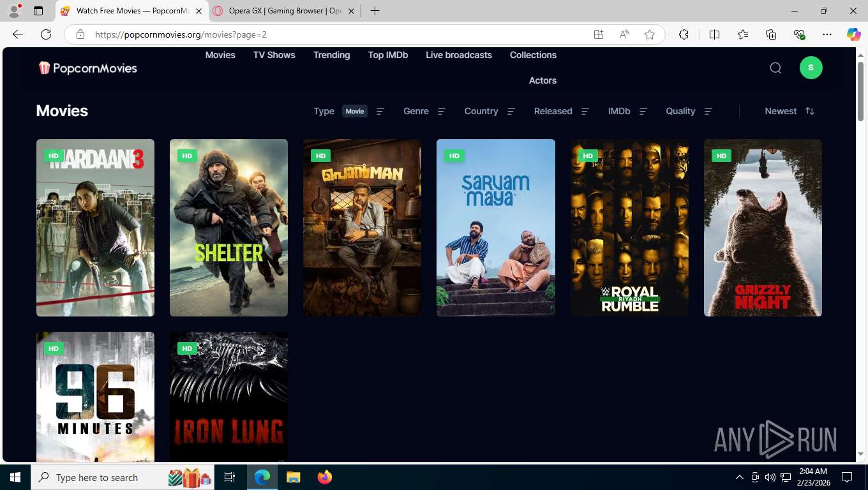
Task: Open the Iron Lung movie poster
Action: pyautogui.click(x=228, y=396)
